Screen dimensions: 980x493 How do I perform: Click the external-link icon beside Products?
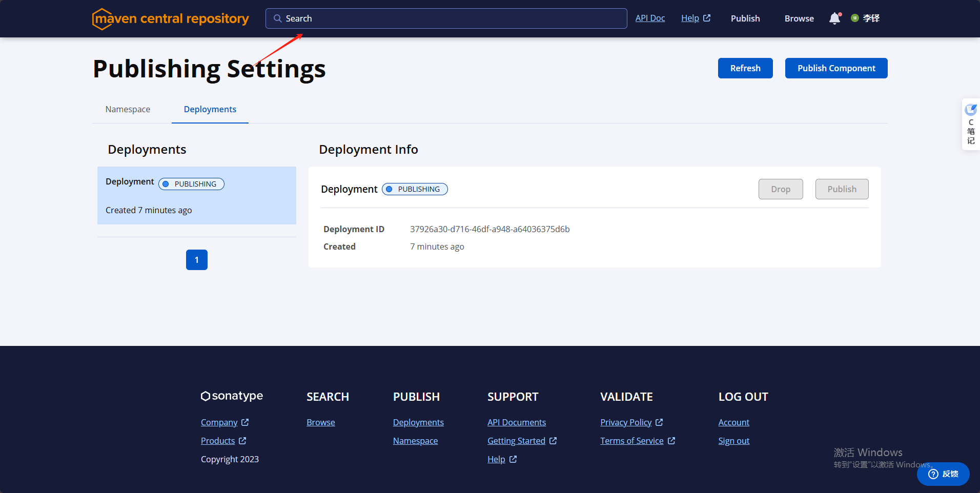(242, 441)
